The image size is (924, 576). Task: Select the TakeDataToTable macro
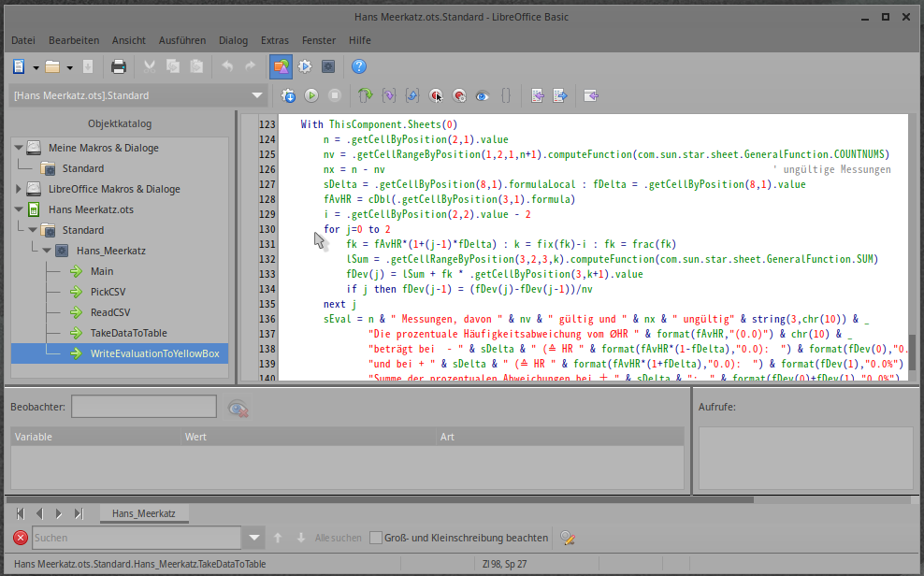[128, 333]
